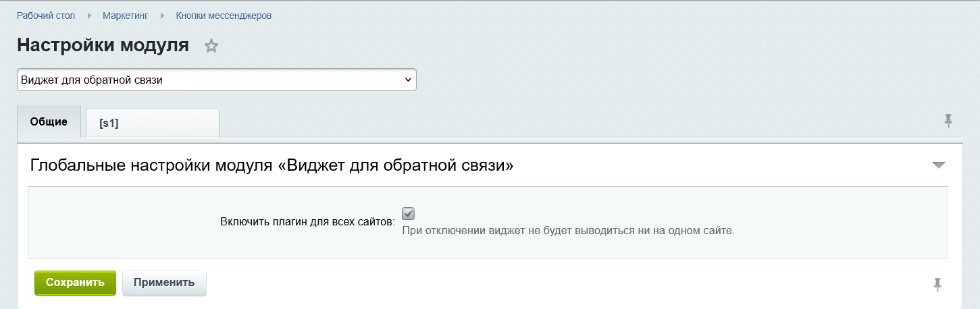The height and width of the screenshot is (309, 980).
Task: Collapse the global settings section triangle
Action: pyautogui.click(x=938, y=165)
